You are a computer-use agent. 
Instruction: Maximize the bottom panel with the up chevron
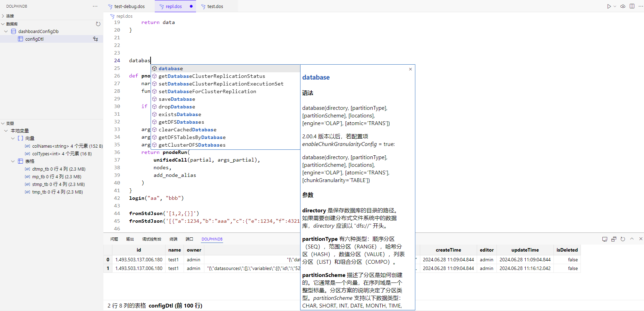click(632, 239)
